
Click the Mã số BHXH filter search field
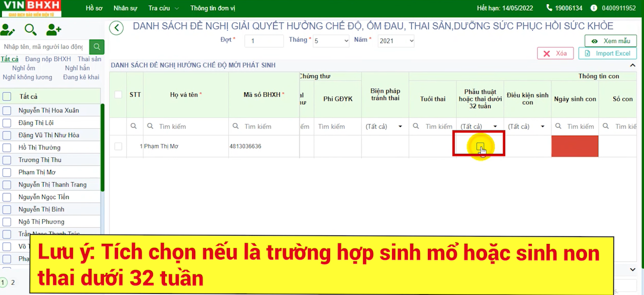[x=264, y=127]
